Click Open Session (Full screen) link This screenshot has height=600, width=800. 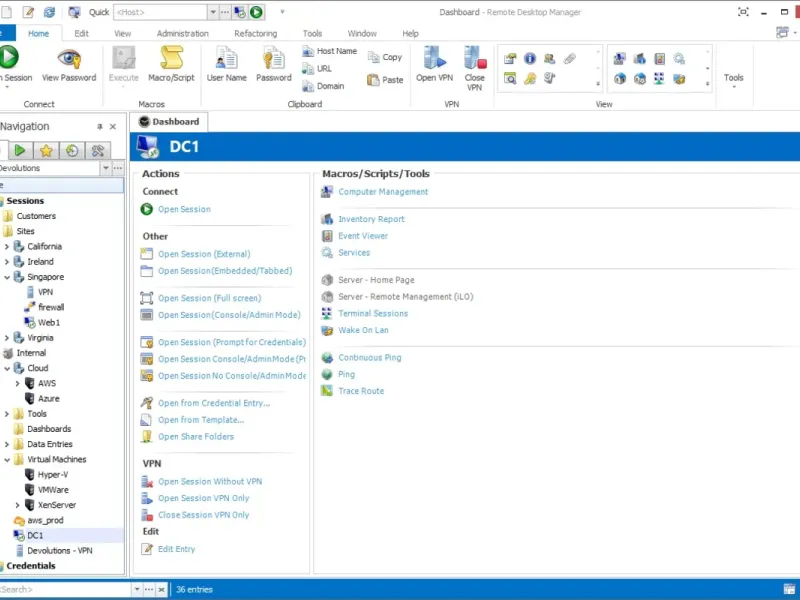click(209, 298)
